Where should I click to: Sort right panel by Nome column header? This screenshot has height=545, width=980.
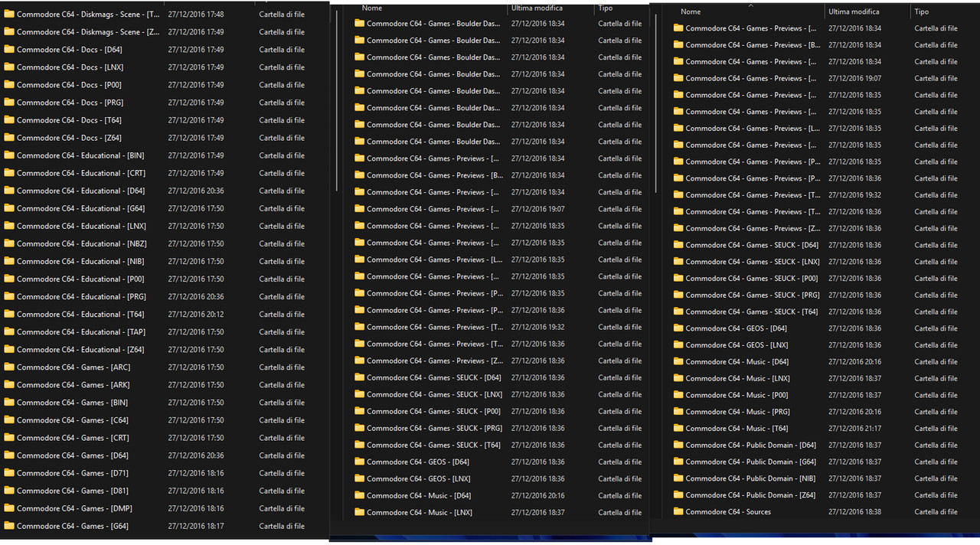point(691,12)
